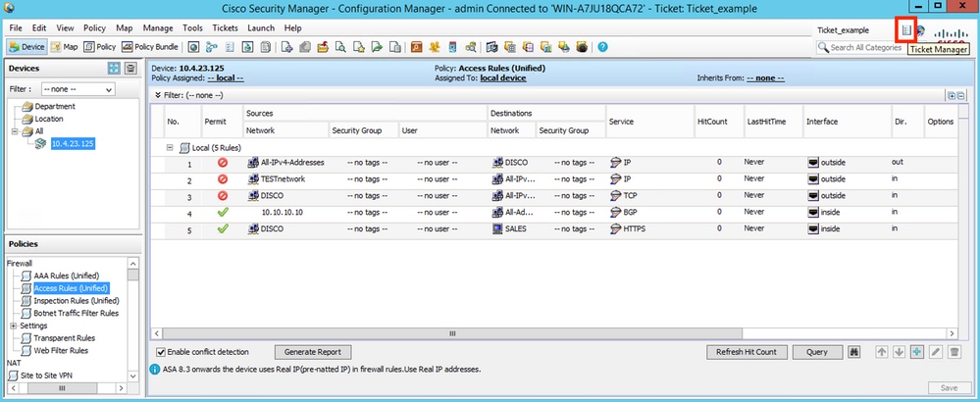Open the Tickets menu
The image size is (980, 402).
tap(225, 28)
